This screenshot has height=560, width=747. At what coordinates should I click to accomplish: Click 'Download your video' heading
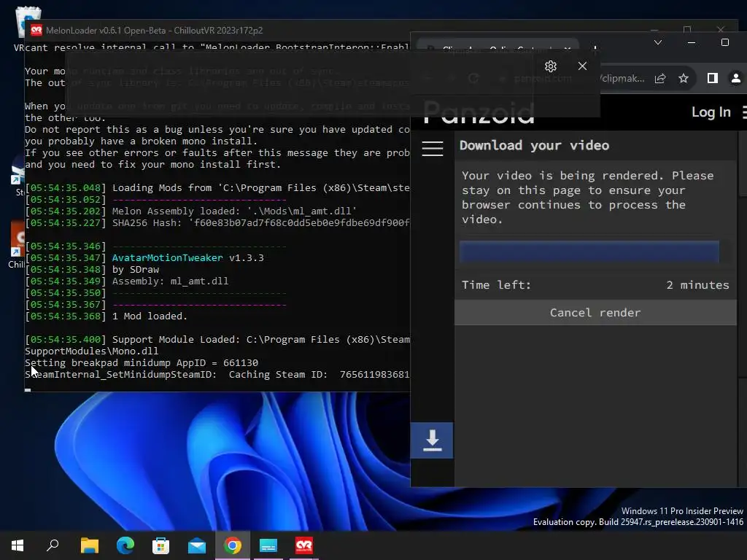pos(534,145)
